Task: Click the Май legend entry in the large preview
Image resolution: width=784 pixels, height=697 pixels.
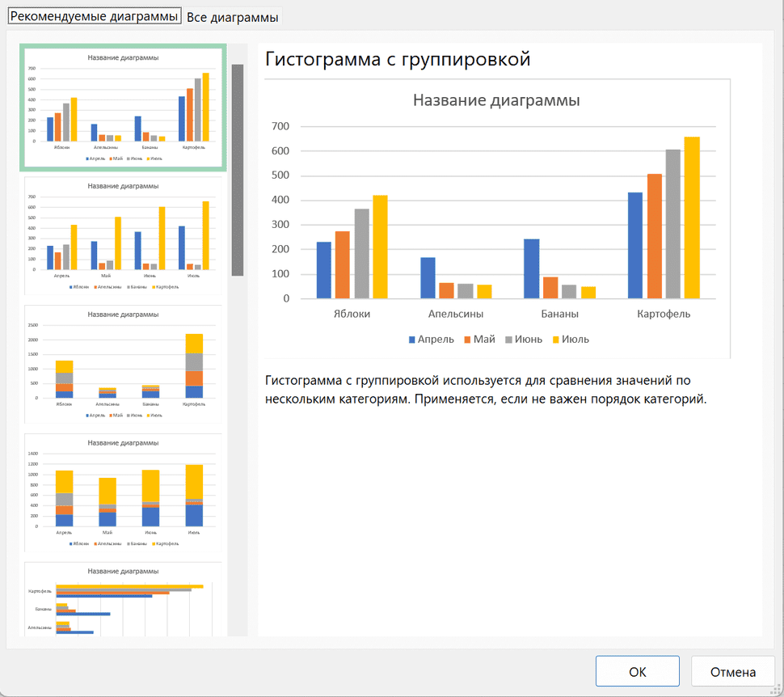Action: (x=479, y=340)
